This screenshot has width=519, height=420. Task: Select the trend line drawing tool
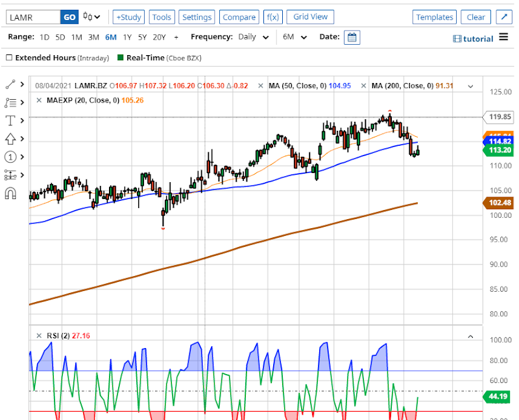tap(10, 84)
